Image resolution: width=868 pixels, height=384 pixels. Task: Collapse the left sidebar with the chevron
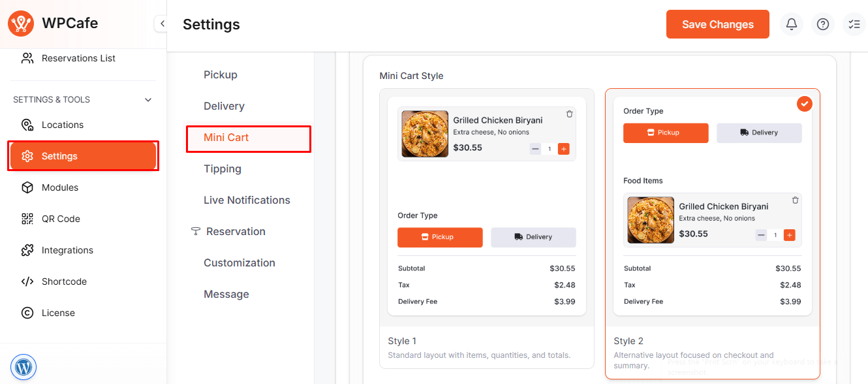(x=161, y=23)
